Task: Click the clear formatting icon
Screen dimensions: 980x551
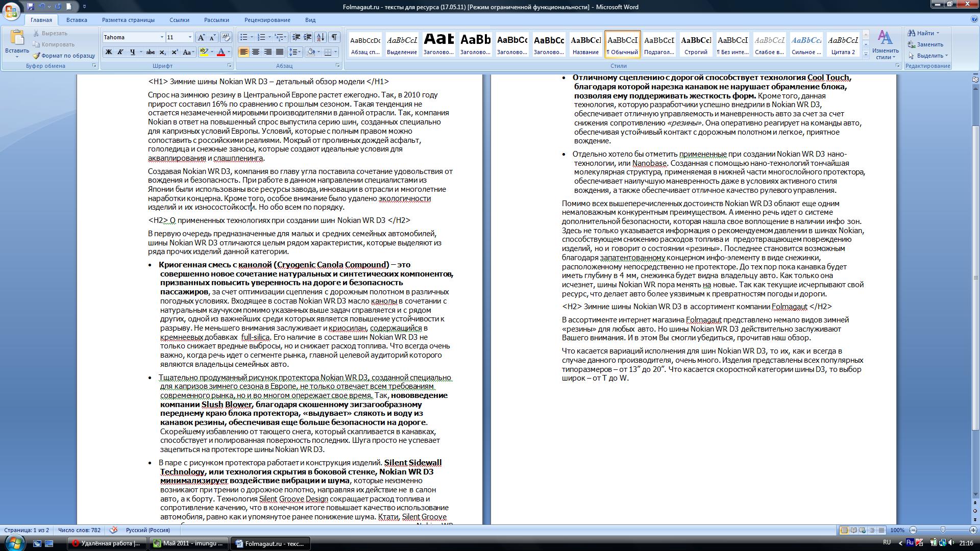Action: coord(226,37)
